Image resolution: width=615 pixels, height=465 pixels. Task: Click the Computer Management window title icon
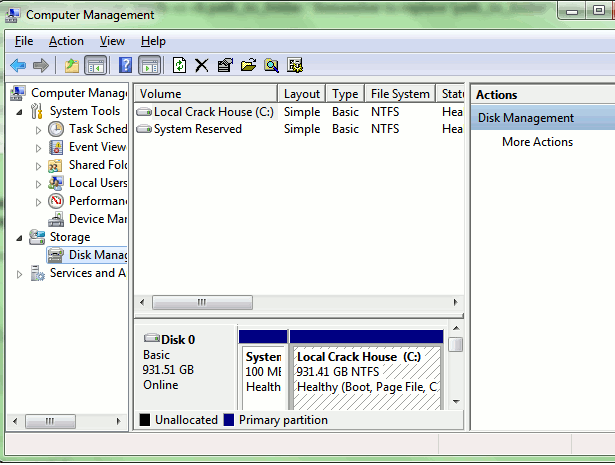tap(12, 15)
